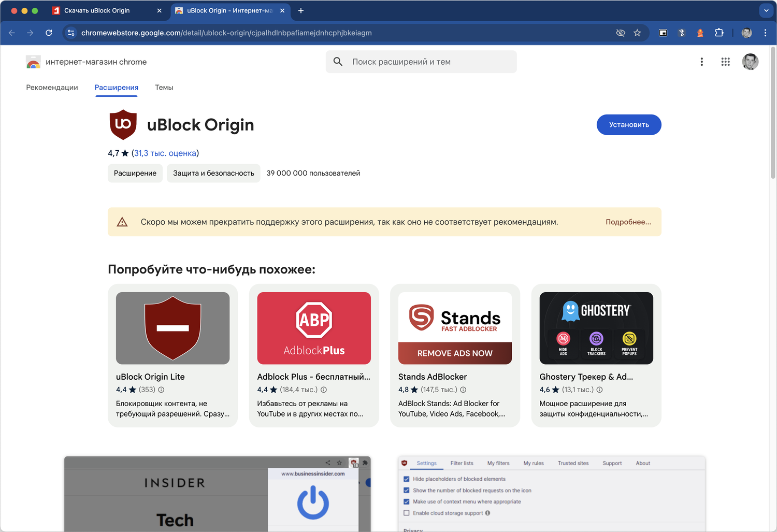Open the web store three-dot options menu
Screen dimensions: 777x532
tap(702, 62)
